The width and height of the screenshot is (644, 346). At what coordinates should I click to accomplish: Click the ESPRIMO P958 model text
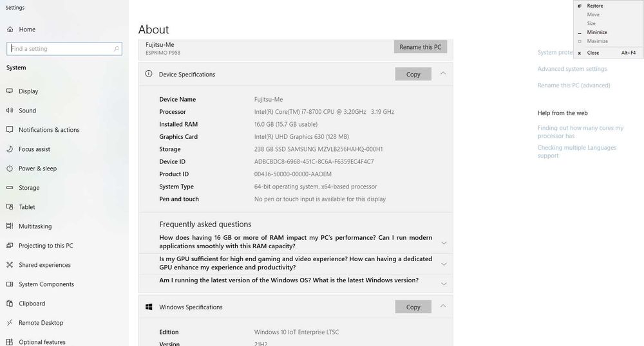point(163,53)
